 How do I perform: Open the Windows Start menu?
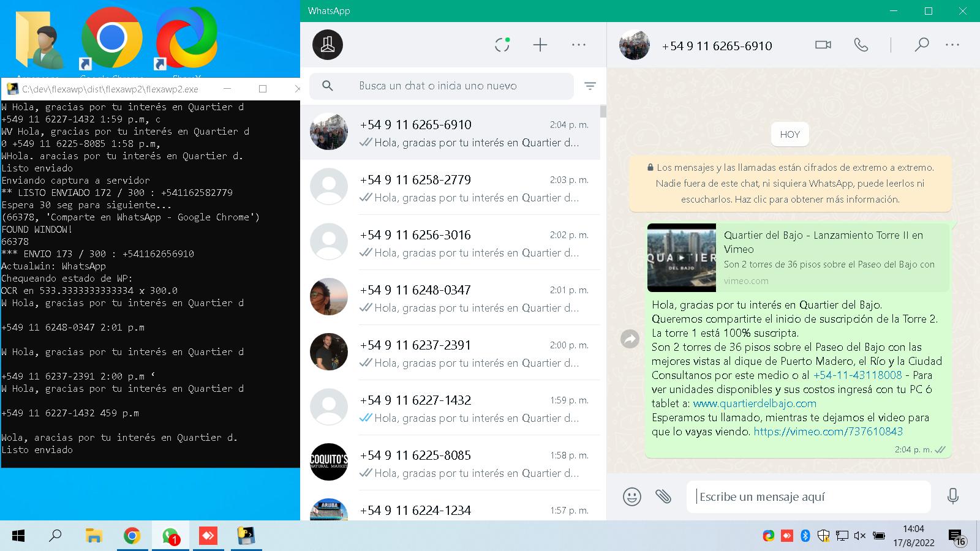(x=18, y=536)
